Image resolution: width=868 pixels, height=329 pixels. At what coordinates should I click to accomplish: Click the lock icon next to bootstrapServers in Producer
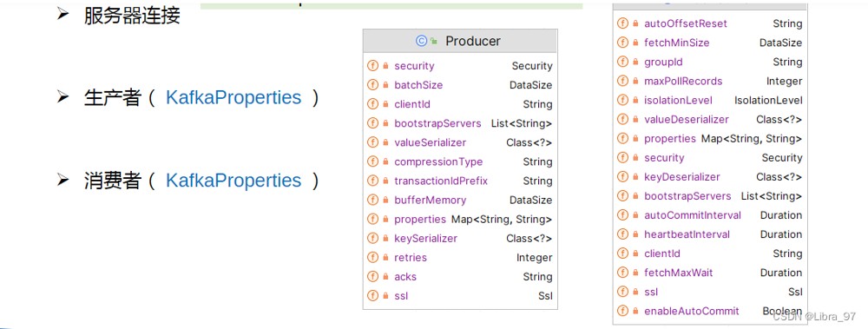(386, 123)
